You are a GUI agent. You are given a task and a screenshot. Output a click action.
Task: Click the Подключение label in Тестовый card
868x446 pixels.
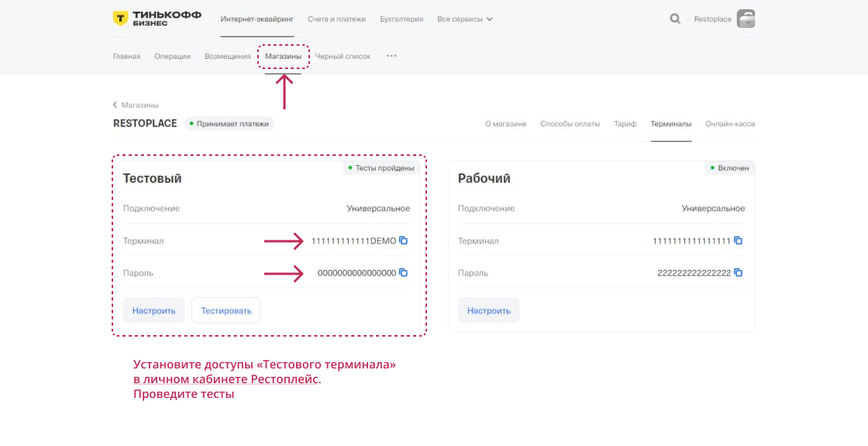(151, 209)
